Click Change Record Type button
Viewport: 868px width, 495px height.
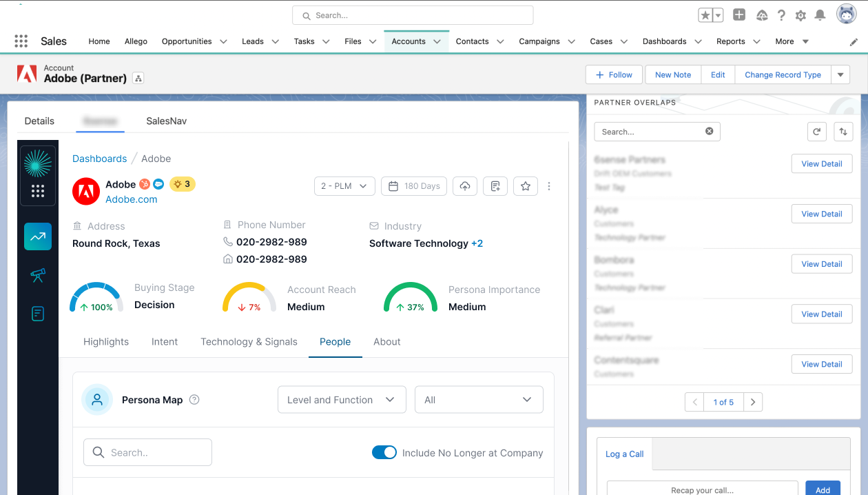point(783,74)
